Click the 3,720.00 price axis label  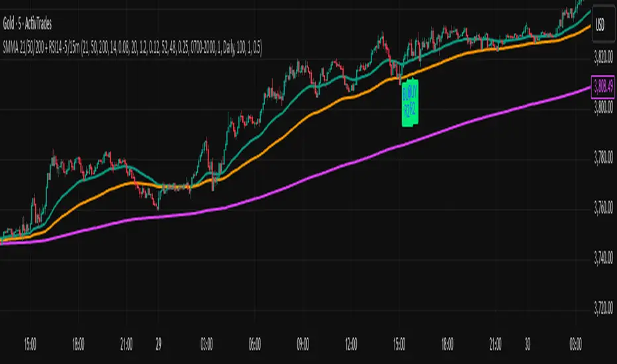(603, 308)
